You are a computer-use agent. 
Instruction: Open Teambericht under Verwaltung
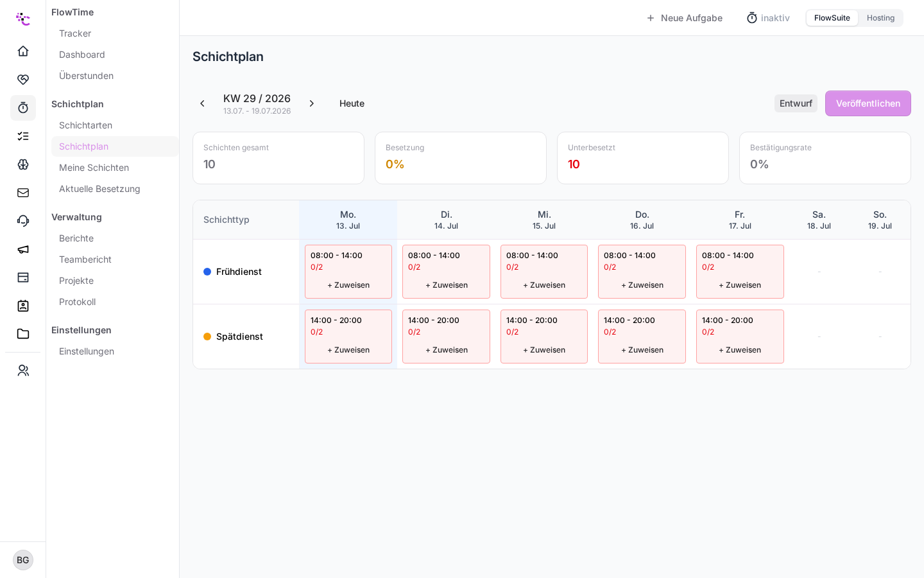point(85,259)
